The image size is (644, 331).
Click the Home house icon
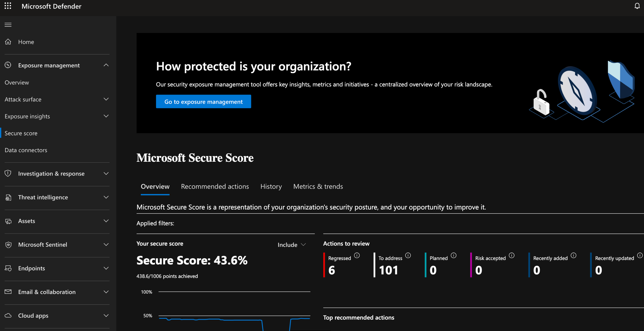tap(8, 42)
